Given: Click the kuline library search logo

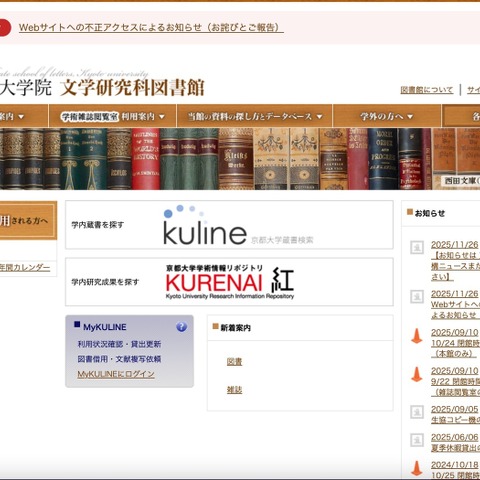Looking at the screenshot, I should coord(238,225).
